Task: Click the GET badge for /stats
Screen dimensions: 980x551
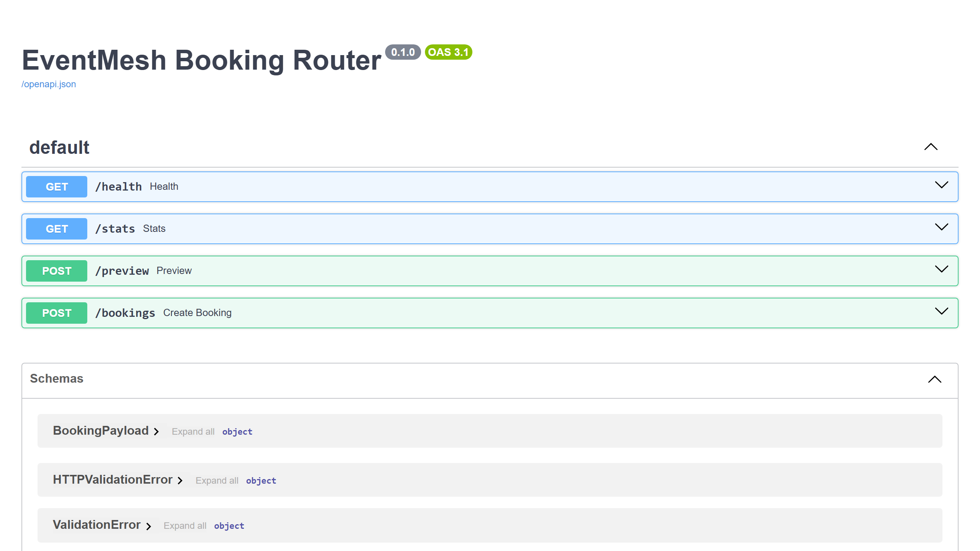Action: tap(56, 228)
